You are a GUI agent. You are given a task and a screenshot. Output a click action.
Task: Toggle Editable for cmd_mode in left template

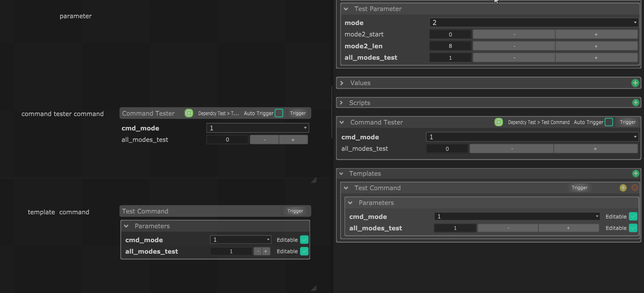coord(304,240)
